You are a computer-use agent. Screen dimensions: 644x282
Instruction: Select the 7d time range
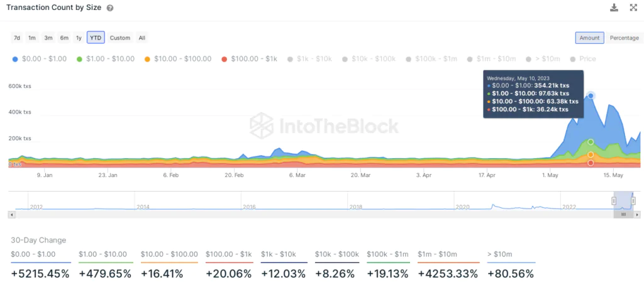pos(17,38)
